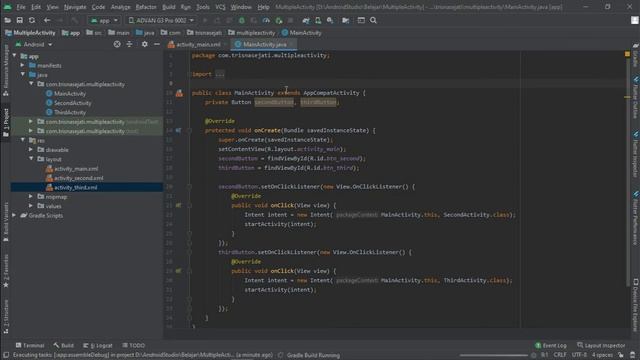Open the Build tool window at bottom
Image resolution: width=640 pixels, height=360 pixels.
click(63, 345)
